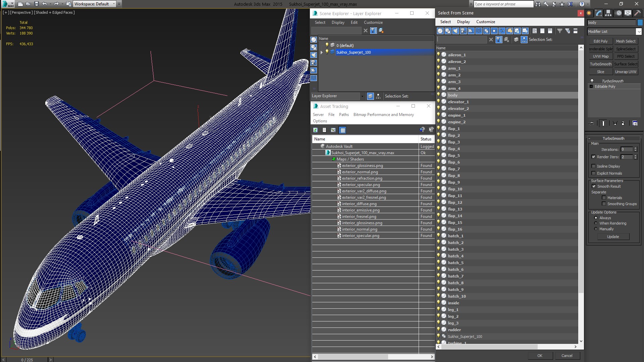Image resolution: width=644 pixels, height=362 pixels.
Task: Toggle Display Bone Objects filter icon
Action: click(502, 31)
